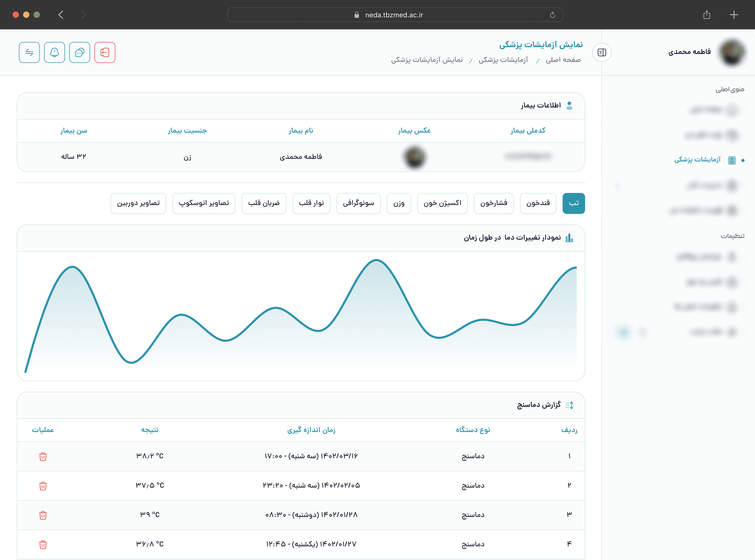The width and height of the screenshot is (755, 560).
Task: Click the date cell ۱۴۰۲/۰۱/۲۸ row
Action: click(311, 515)
